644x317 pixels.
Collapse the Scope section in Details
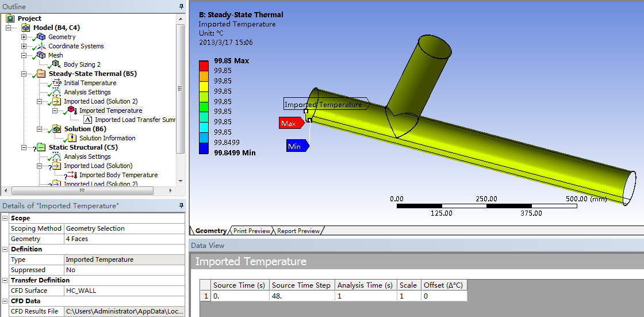click(5, 219)
